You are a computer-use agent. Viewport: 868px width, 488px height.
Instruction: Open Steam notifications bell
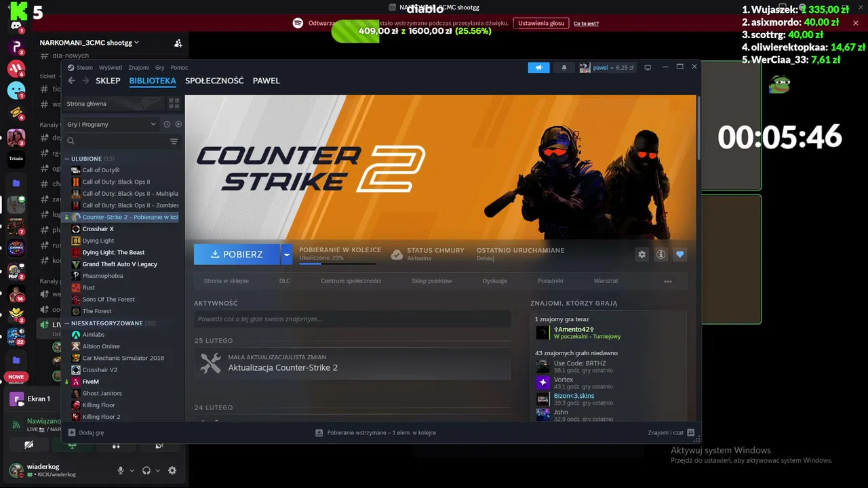click(564, 68)
